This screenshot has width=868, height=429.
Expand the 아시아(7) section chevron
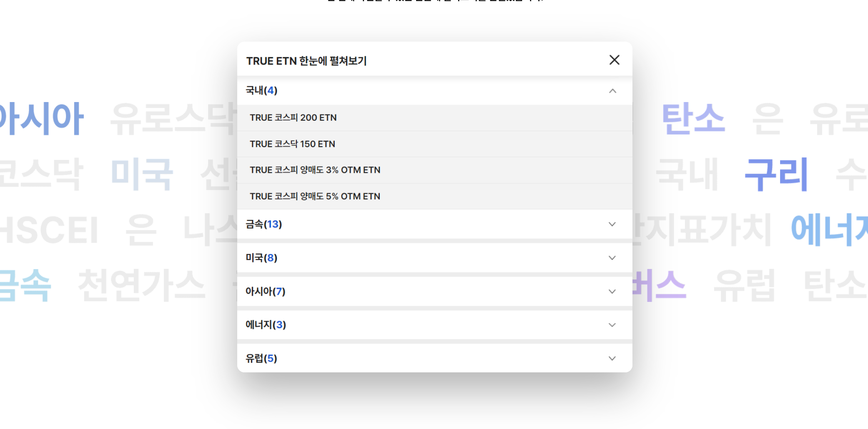click(612, 292)
